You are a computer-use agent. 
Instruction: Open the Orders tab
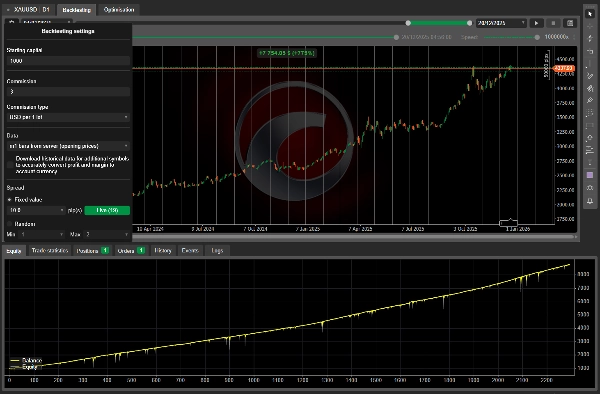[x=130, y=251]
